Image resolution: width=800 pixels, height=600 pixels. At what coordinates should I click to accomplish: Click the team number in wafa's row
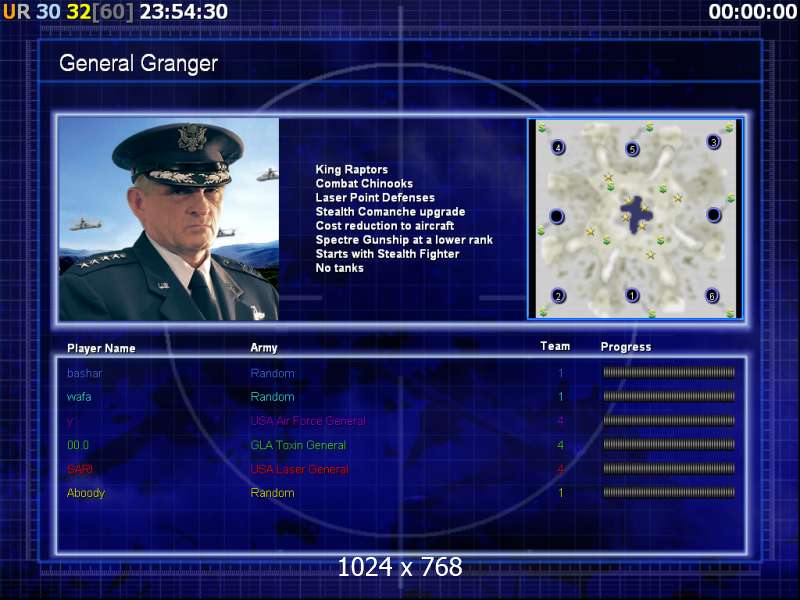[x=561, y=396]
